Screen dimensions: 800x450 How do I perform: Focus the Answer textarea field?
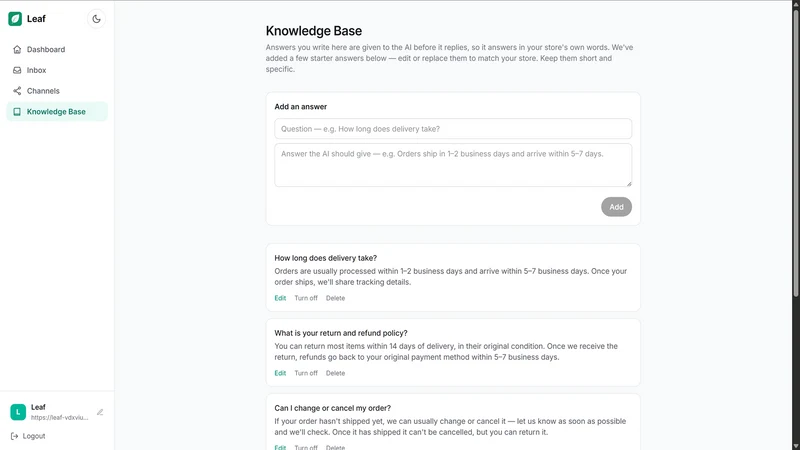point(453,165)
